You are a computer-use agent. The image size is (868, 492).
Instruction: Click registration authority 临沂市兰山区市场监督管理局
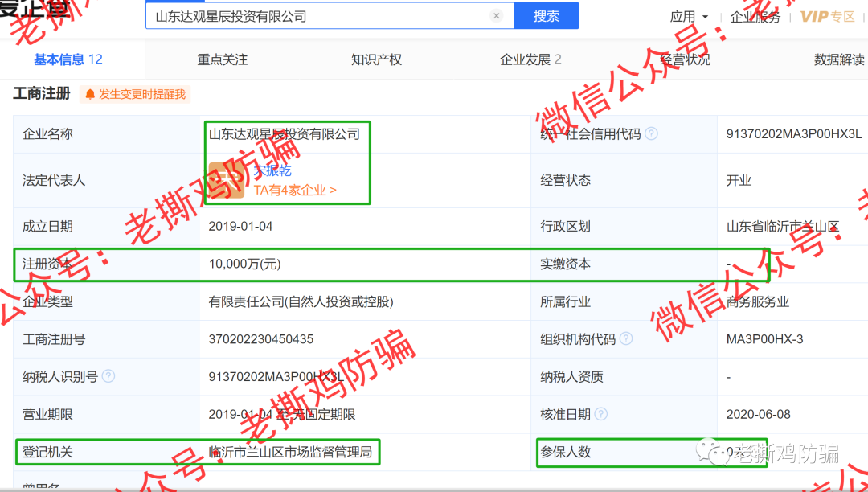click(x=290, y=452)
